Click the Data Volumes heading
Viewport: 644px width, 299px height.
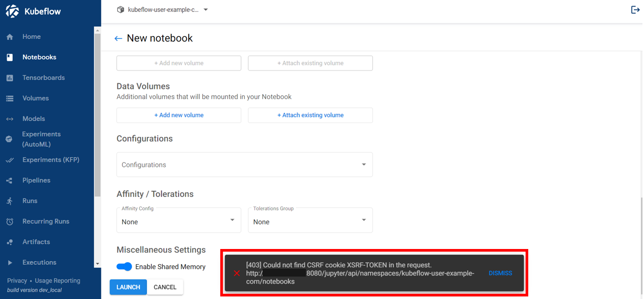(143, 86)
